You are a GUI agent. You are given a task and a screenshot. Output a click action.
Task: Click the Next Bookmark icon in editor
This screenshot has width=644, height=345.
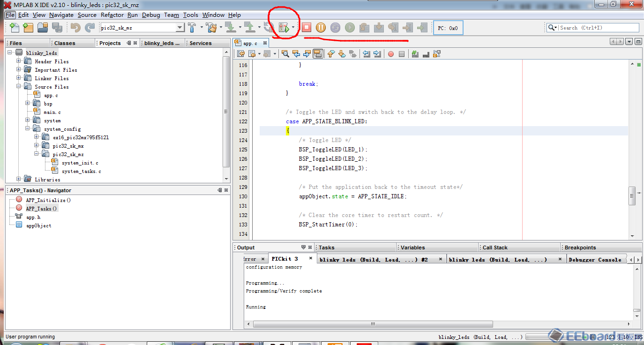tap(342, 54)
